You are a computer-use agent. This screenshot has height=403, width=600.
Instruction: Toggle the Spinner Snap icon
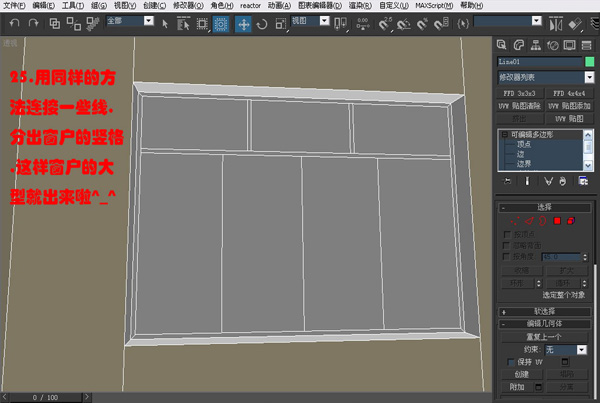pyautogui.click(x=441, y=24)
